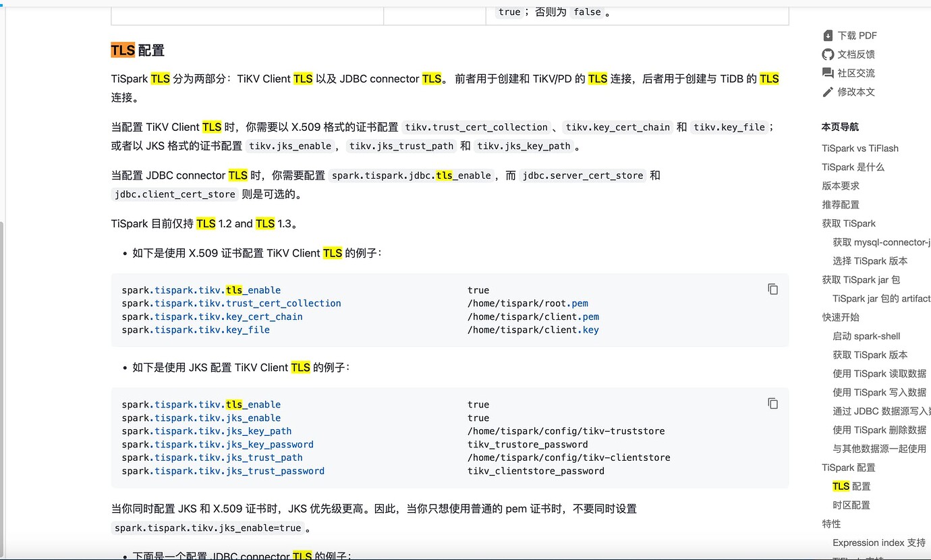Select 使用 TiSpark 删除数据 nav entry

click(879, 430)
